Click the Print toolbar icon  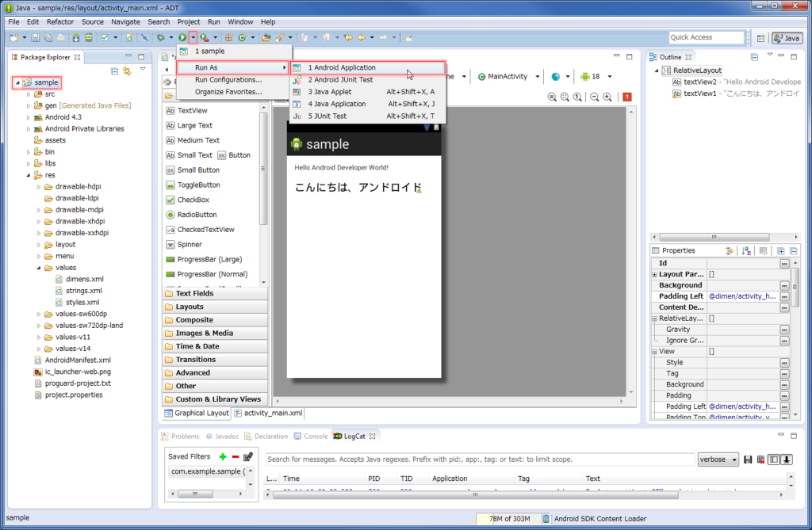60,38
